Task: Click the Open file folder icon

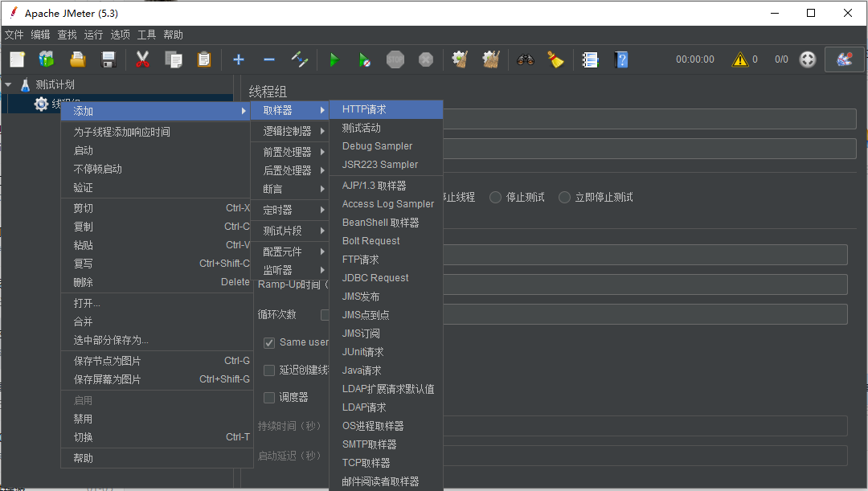Action: click(x=77, y=59)
